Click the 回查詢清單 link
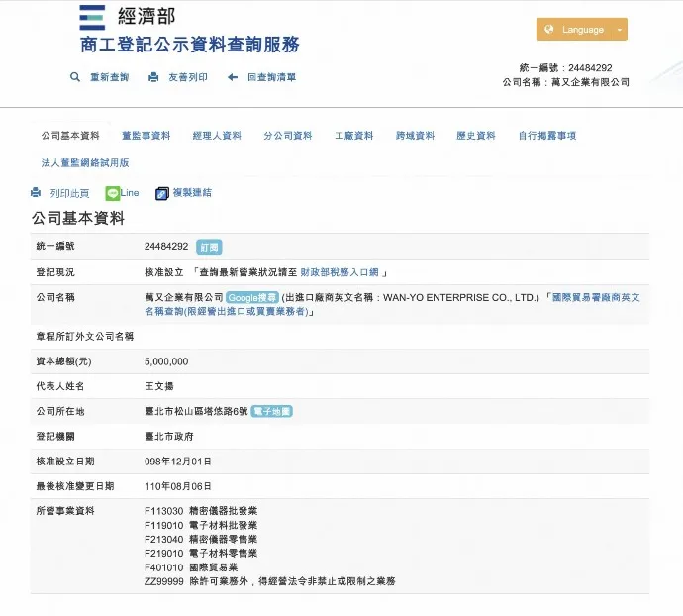 pos(272,77)
